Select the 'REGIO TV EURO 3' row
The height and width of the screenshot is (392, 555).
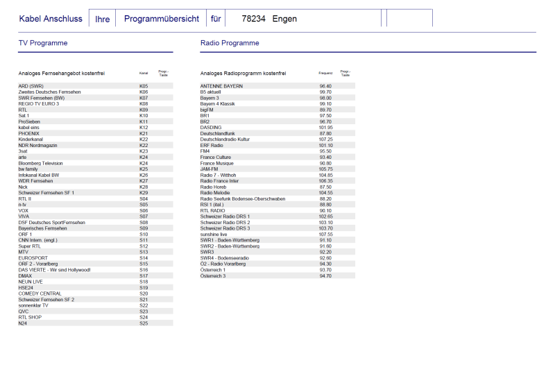pos(96,104)
